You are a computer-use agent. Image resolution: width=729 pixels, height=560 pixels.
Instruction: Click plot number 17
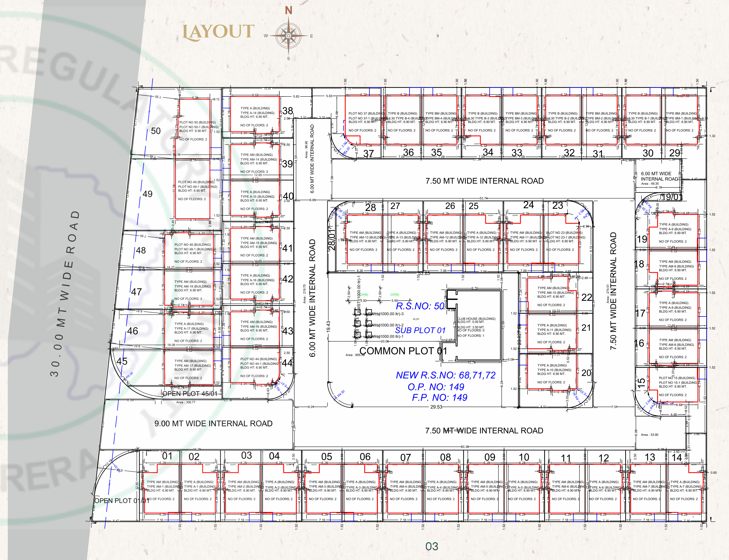point(640,313)
